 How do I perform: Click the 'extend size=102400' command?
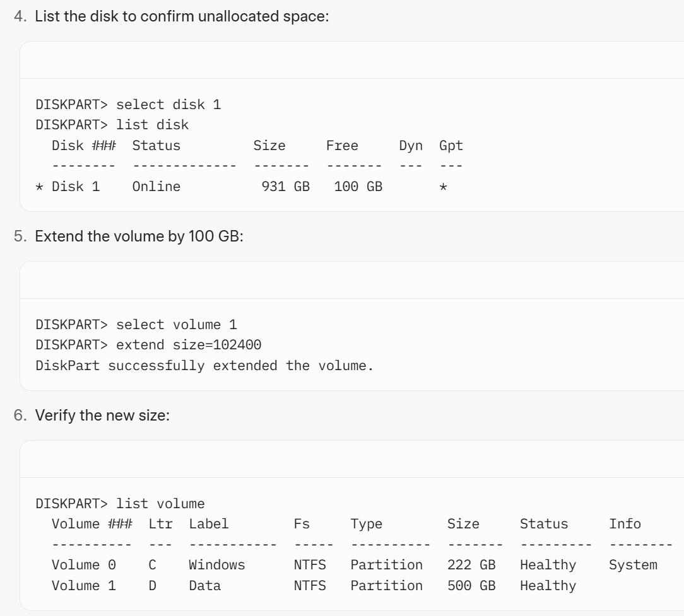pyautogui.click(x=148, y=345)
